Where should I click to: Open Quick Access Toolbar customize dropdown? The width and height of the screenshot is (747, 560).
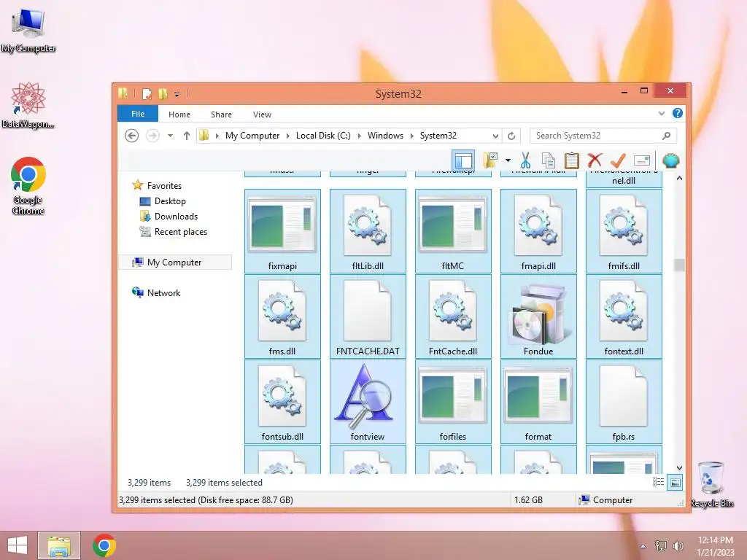(177, 94)
